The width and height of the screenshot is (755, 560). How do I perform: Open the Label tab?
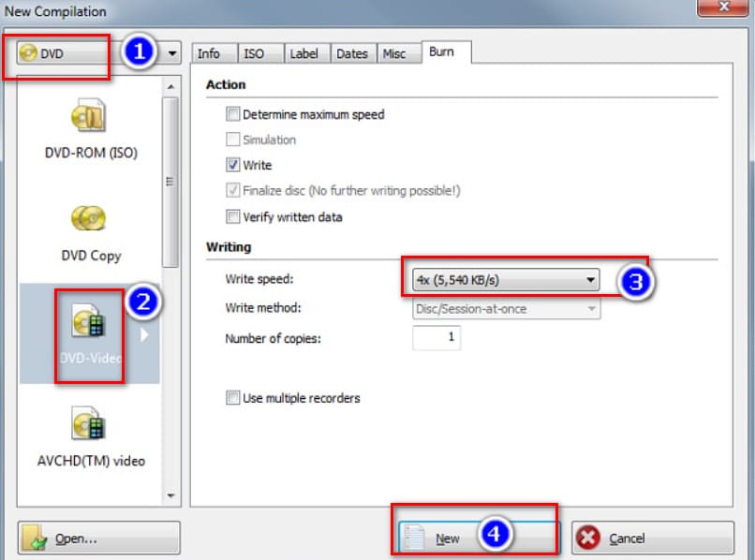(303, 53)
